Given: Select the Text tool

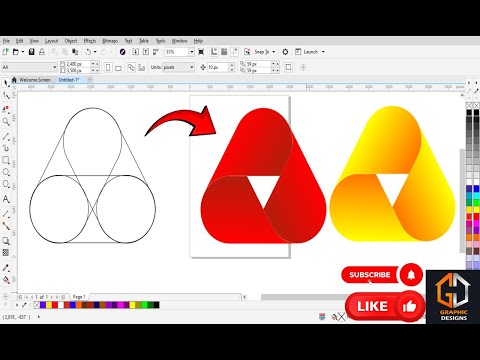Looking at the screenshot, I should [6, 199].
